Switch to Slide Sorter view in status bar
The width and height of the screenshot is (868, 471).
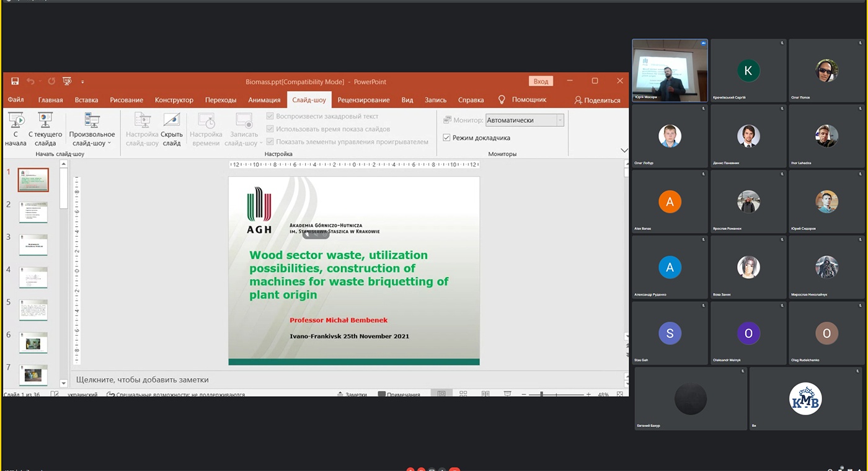click(463, 394)
